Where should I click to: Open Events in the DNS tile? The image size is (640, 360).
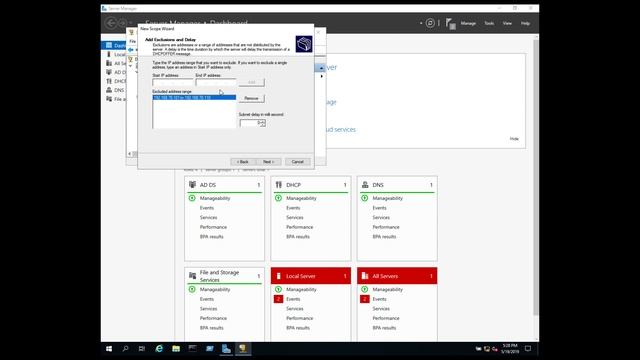click(380, 208)
